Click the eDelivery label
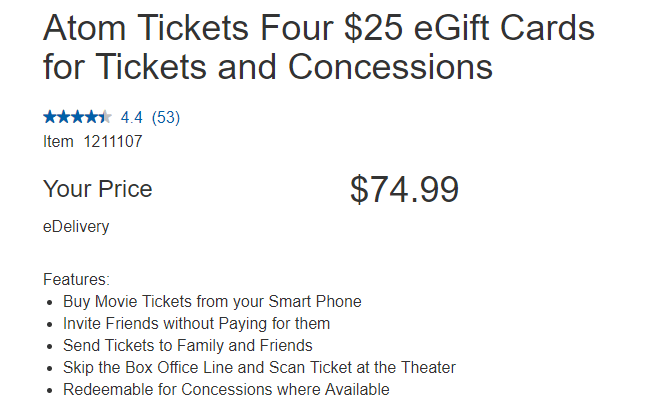Image resolution: width=655 pixels, height=402 pixels. (76, 226)
